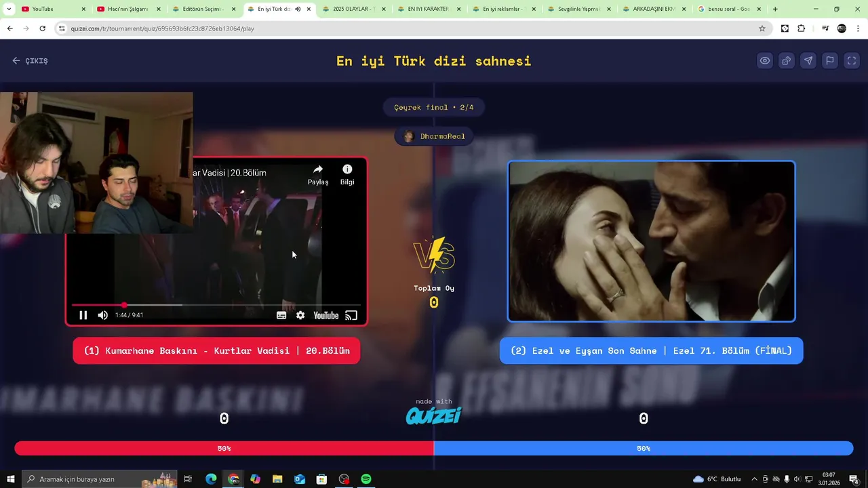Show hidden system tray icons

tap(754, 479)
